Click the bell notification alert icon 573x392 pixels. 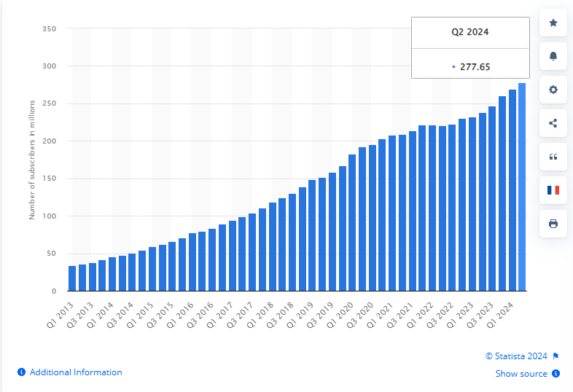553,57
